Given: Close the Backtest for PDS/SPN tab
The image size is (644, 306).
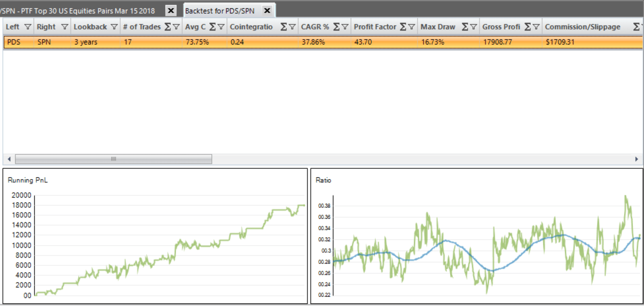Looking at the screenshot, I should 267,11.
